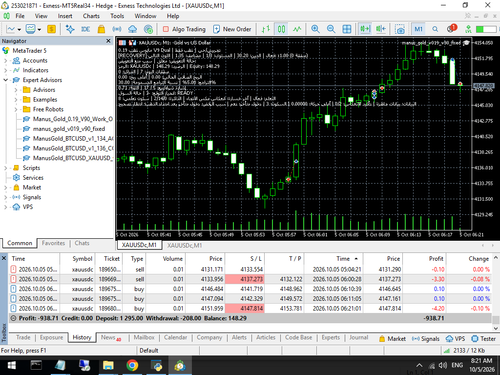Image resolution: width=500 pixels, height=375 pixels.
Task: Expand the Advisors folder
Action: click(16, 90)
